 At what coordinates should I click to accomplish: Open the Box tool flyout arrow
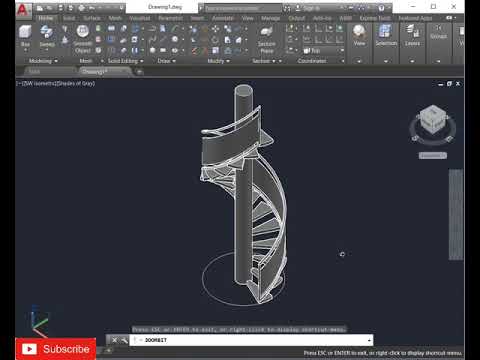click(x=25, y=50)
